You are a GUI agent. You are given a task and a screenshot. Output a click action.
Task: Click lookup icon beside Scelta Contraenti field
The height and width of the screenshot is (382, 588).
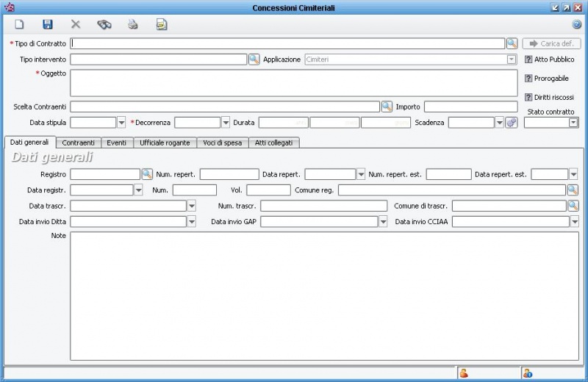coord(387,107)
